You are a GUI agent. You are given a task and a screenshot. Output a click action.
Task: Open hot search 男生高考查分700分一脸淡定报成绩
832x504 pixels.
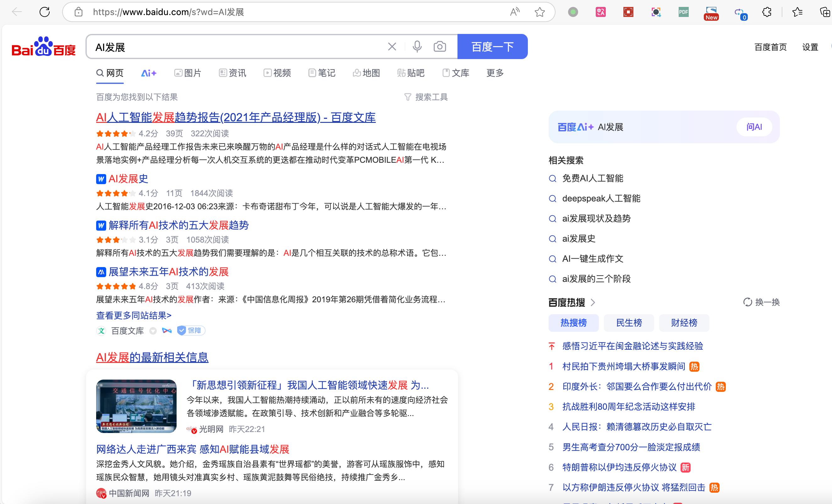point(631,447)
